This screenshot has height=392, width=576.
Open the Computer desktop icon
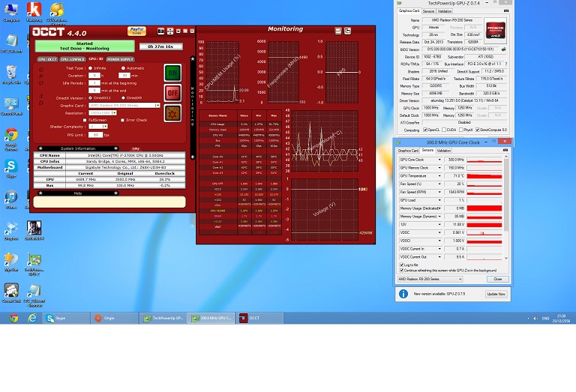[x=11, y=13]
